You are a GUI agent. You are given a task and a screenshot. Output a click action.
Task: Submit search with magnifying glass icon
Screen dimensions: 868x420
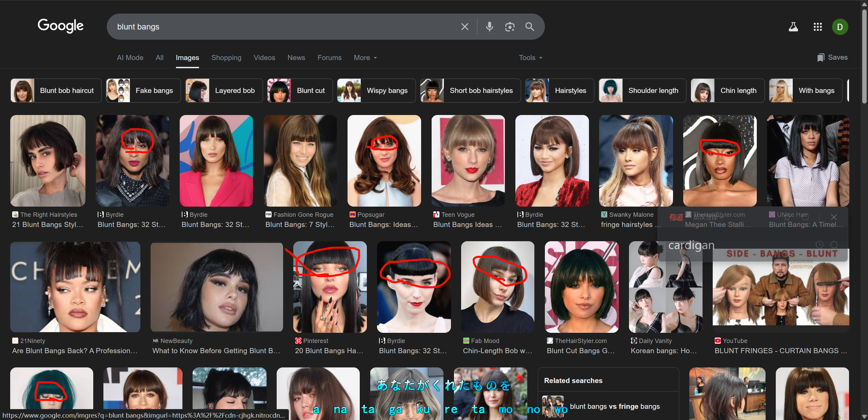pyautogui.click(x=530, y=27)
